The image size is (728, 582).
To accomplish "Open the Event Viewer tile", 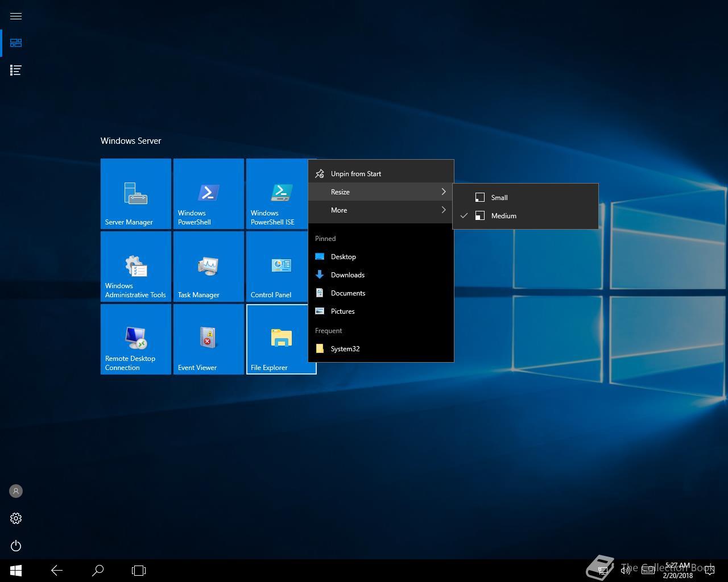I will (208, 339).
